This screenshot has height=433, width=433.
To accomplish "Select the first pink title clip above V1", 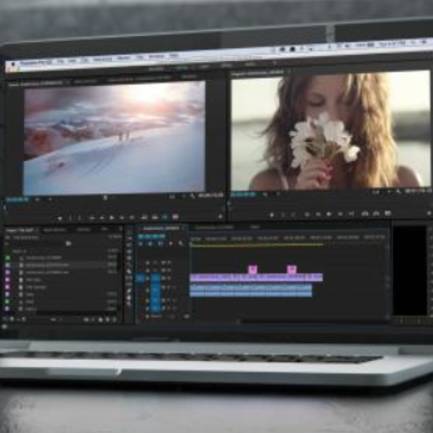I will 253,269.
